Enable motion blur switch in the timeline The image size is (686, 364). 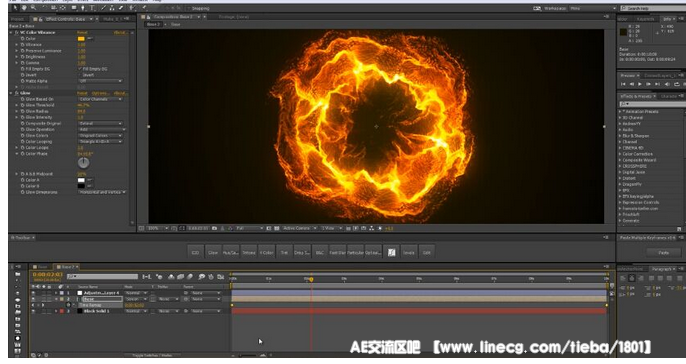[x=190, y=276]
